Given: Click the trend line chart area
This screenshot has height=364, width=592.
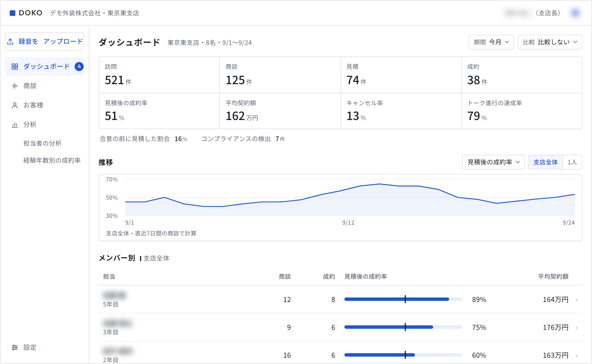Looking at the screenshot, I should (350, 197).
